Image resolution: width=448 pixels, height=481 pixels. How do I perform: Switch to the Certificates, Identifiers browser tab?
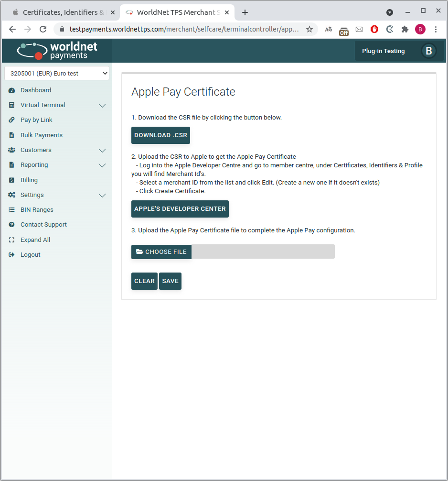(60, 12)
